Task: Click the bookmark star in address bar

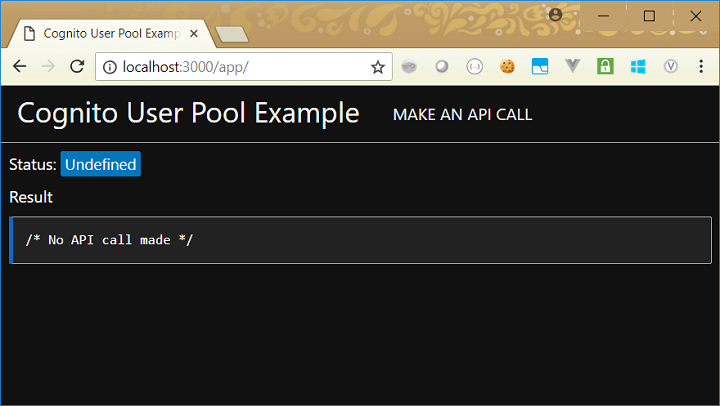Action: pyautogui.click(x=377, y=67)
